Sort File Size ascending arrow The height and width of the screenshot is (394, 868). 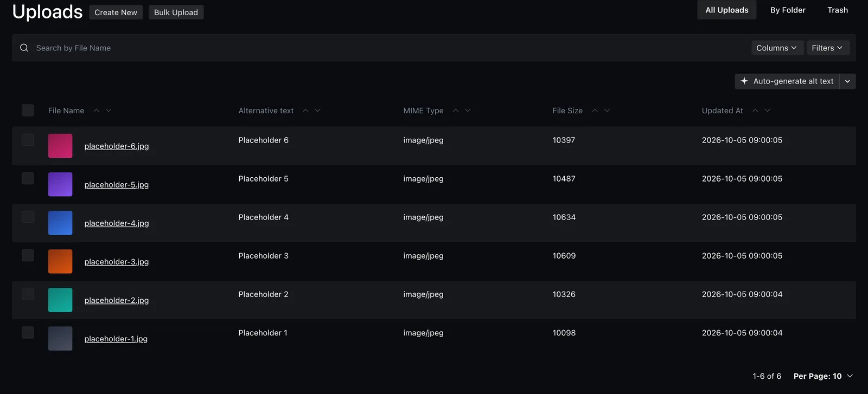pos(595,111)
